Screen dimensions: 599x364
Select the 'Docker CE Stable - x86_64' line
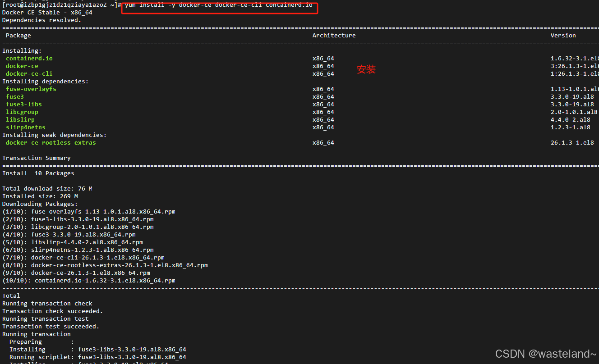tap(47, 13)
